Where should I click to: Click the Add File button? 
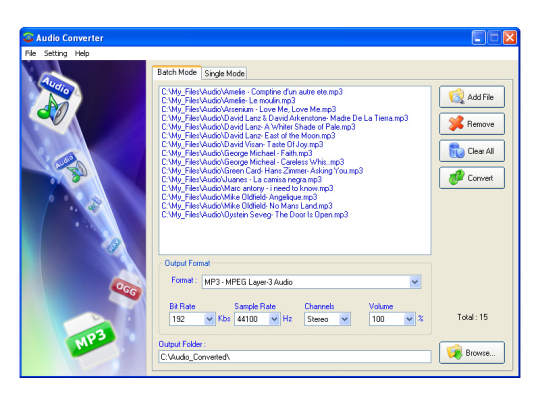coord(471,97)
